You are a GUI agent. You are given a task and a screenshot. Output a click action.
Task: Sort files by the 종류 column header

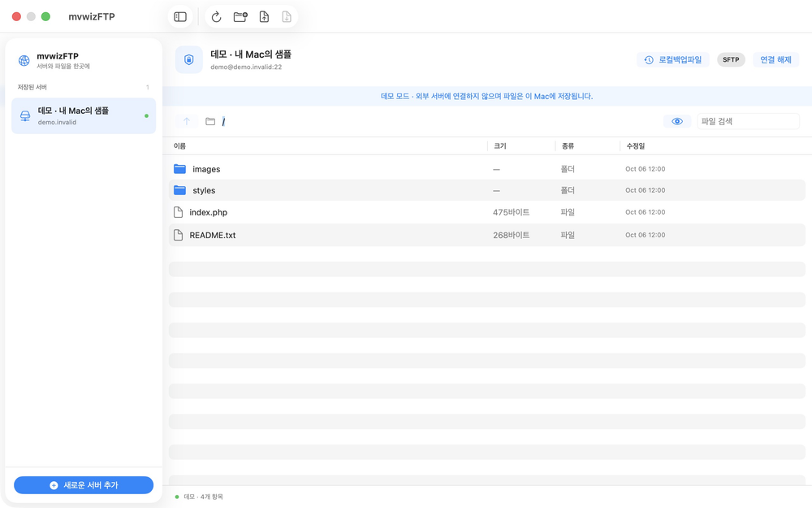pos(568,146)
